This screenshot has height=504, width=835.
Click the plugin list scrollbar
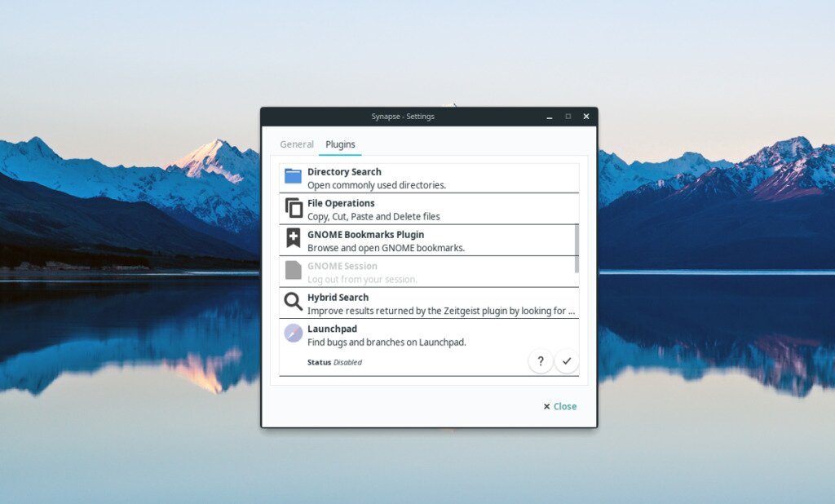(577, 245)
